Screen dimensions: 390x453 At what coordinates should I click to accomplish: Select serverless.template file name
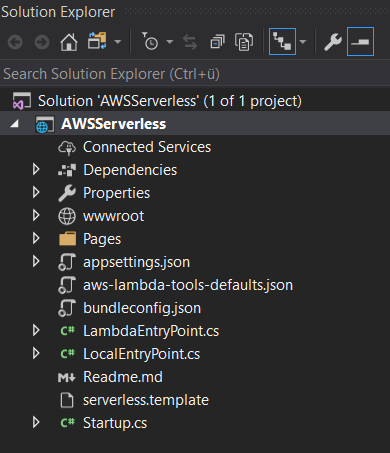coord(146,400)
